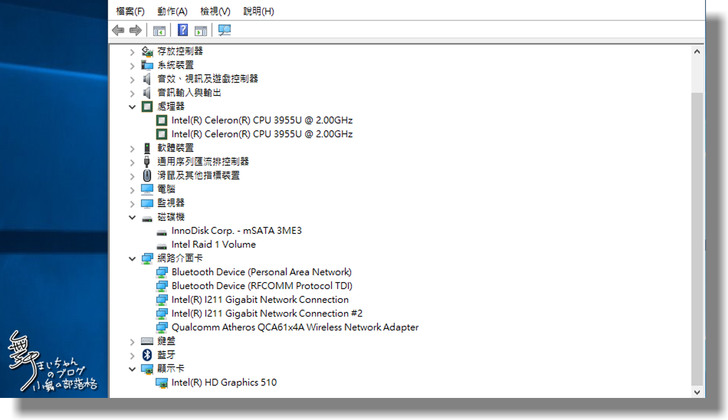The image size is (728, 420).
Task: Select the 藍牙 category label
Action: (x=166, y=355)
